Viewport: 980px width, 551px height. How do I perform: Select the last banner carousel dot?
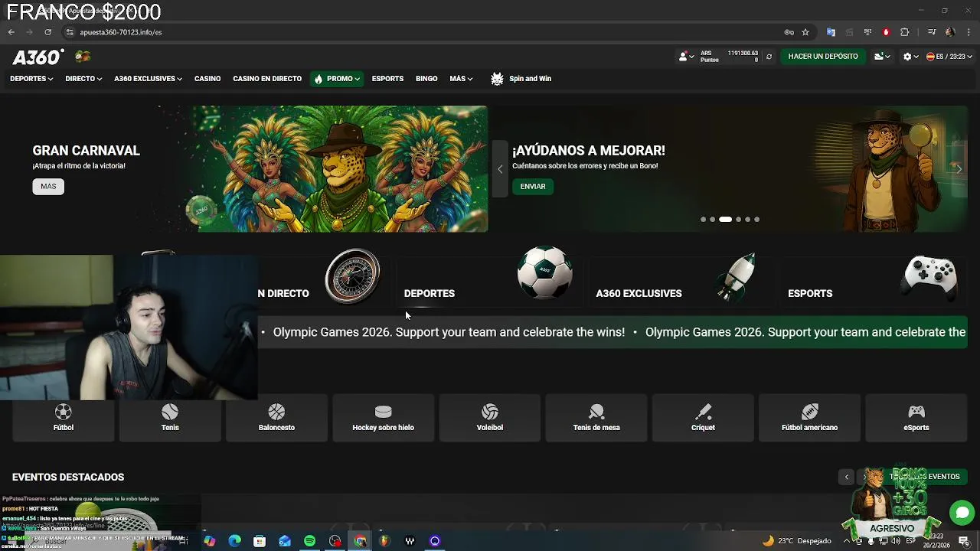[x=756, y=220]
